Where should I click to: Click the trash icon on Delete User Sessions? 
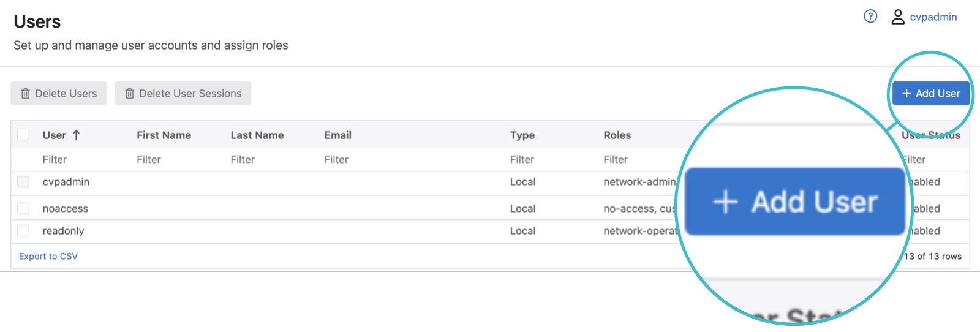point(130,94)
